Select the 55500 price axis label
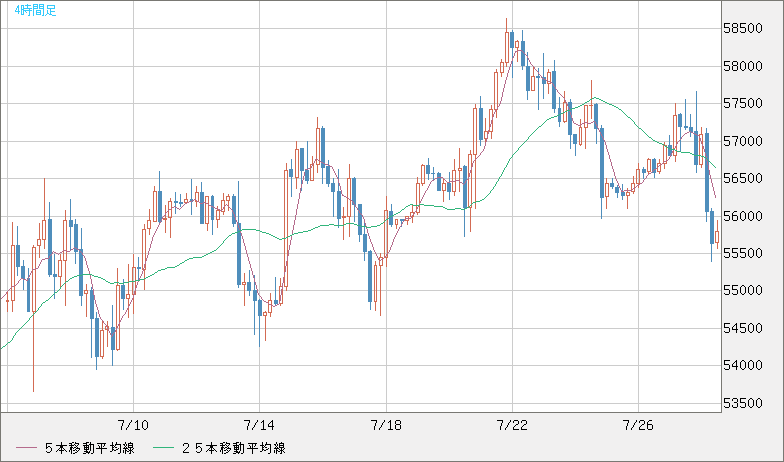Viewport: 784px width, 462px height. click(743, 253)
